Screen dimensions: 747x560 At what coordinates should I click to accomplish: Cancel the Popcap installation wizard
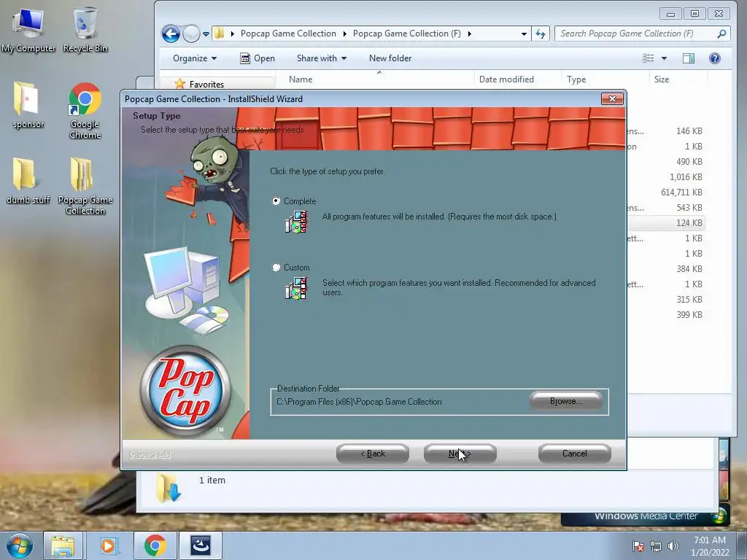tap(575, 454)
